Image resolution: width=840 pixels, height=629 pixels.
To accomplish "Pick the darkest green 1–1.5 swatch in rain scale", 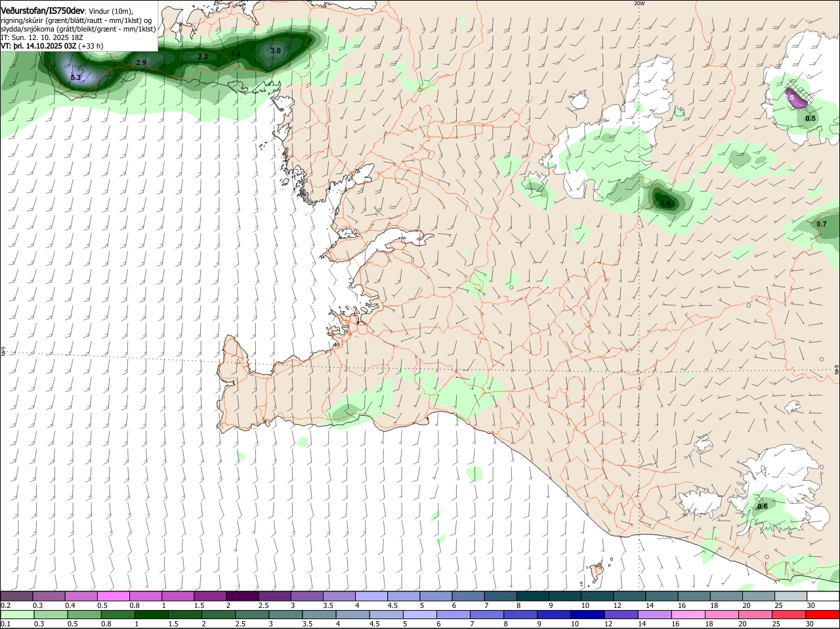I will [x=151, y=615].
